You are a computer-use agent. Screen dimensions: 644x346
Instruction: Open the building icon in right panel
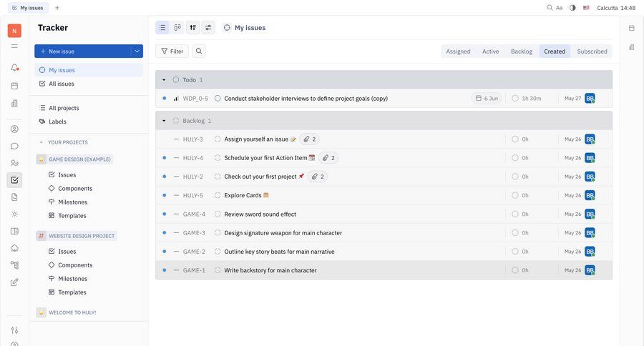click(632, 47)
